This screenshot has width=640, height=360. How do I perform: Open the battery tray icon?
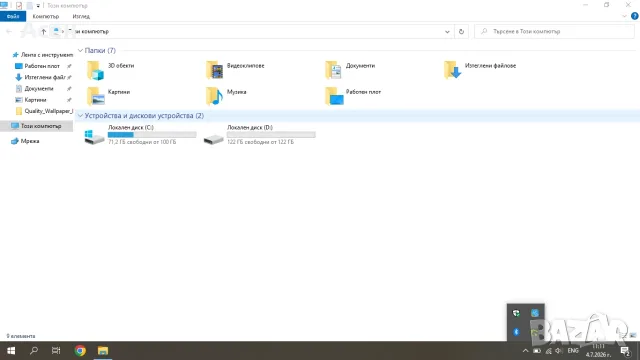(x=537, y=351)
